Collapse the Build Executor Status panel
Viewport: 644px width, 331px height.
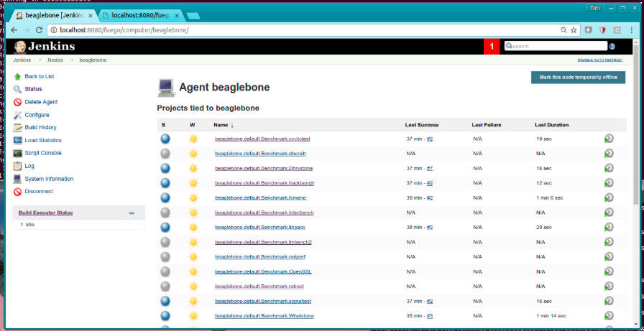(132, 213)
